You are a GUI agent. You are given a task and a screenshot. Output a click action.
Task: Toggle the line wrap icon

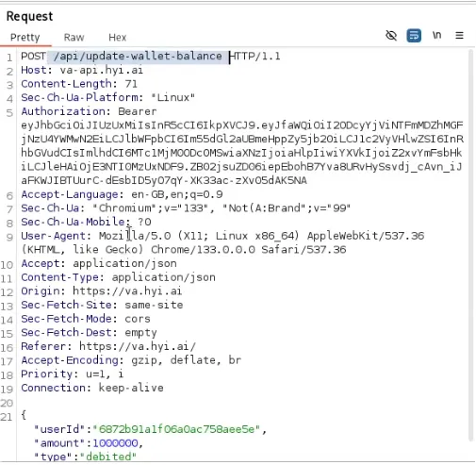click(414, 36)
